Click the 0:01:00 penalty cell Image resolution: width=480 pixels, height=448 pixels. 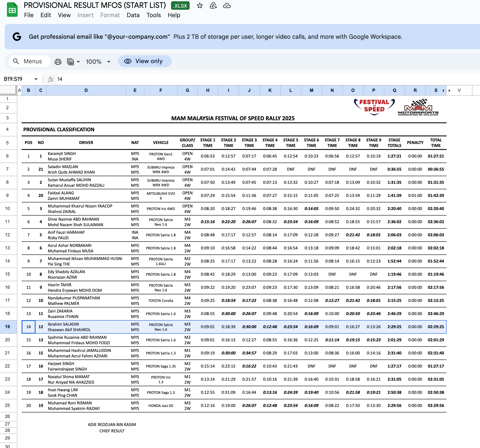[x=415, y=195]
